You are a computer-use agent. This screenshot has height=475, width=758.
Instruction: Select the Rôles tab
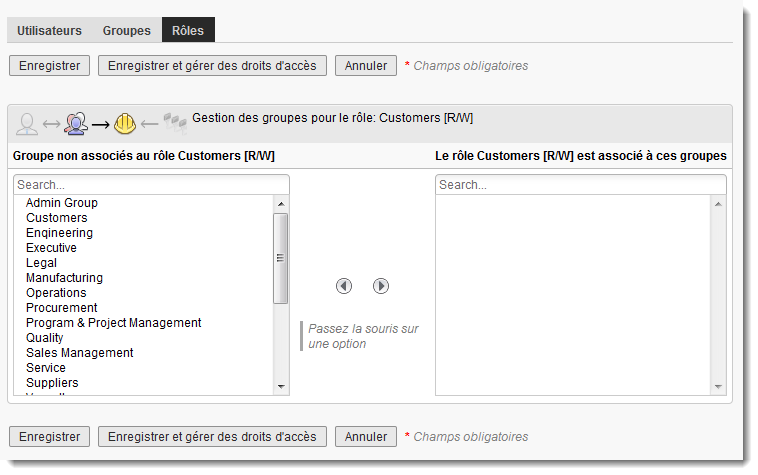(188, 30)
